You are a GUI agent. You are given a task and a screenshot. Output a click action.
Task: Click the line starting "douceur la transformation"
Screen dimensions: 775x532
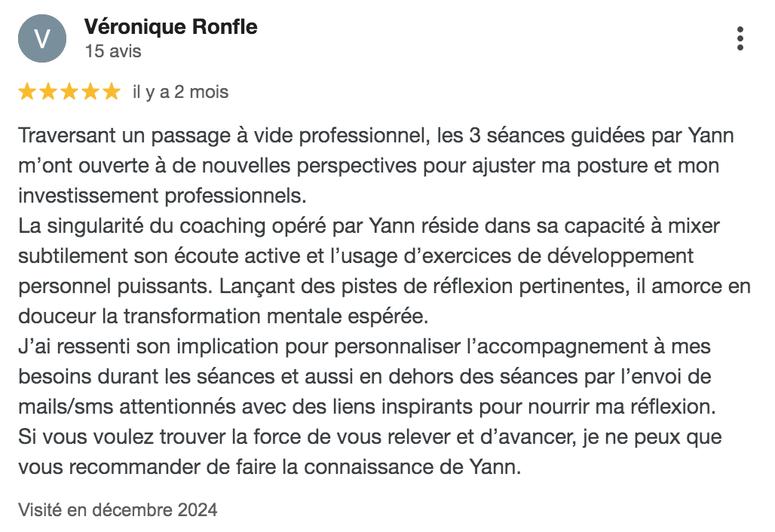pyautogui.click(x=228, y=317)
